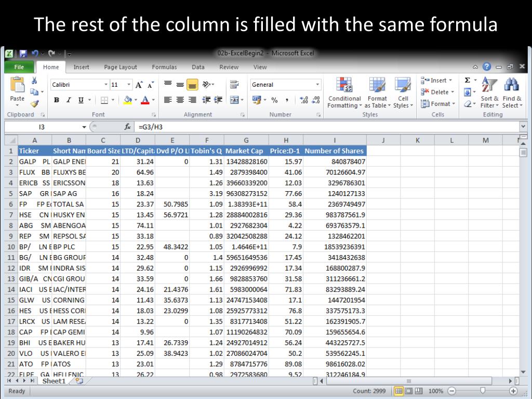This screenshot has height=399, width=532.
Task: Click the Undo arrow icon
Action: pos(35,54)
